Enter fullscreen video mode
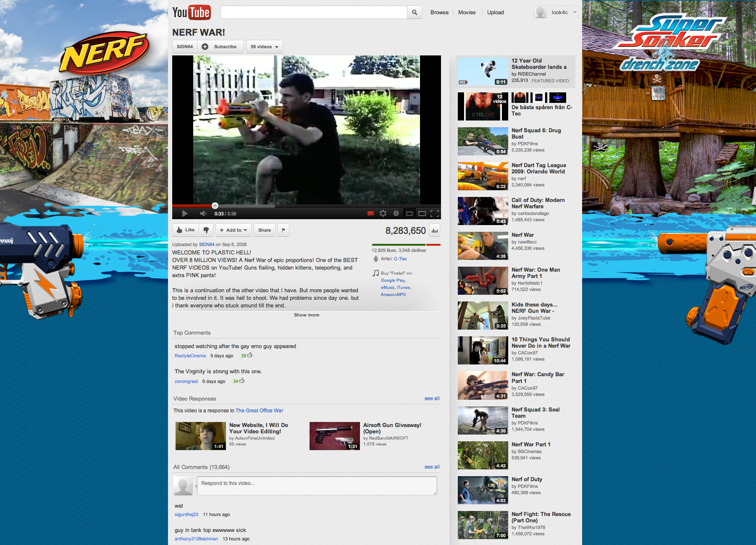Screen dimensions: 756x545 pos(435,214)
